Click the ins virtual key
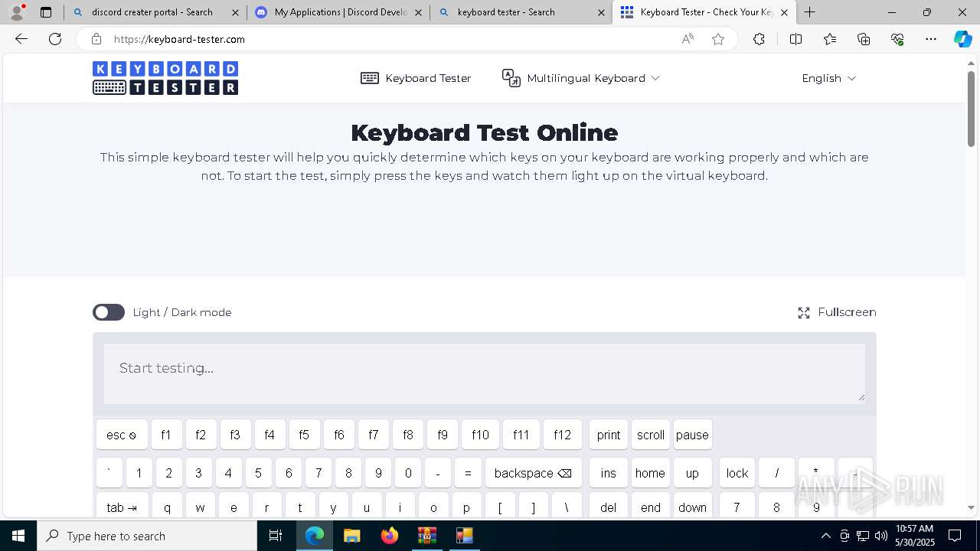This screenshot has height=551, width=980. 609,473
